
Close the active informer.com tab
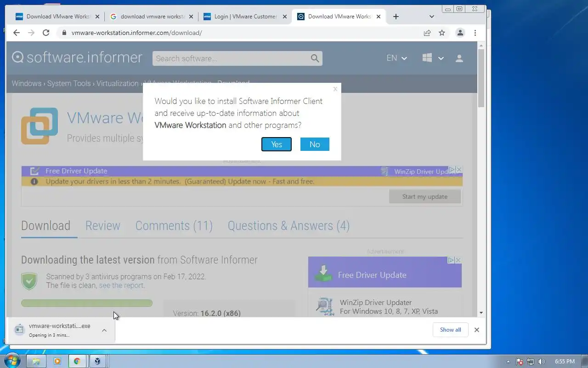379,17
